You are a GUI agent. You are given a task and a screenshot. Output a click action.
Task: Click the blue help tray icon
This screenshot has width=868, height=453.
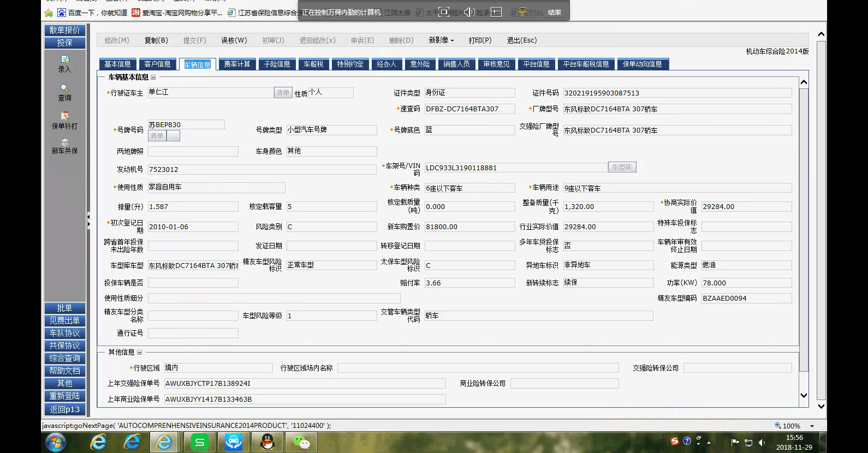point(687,441)
